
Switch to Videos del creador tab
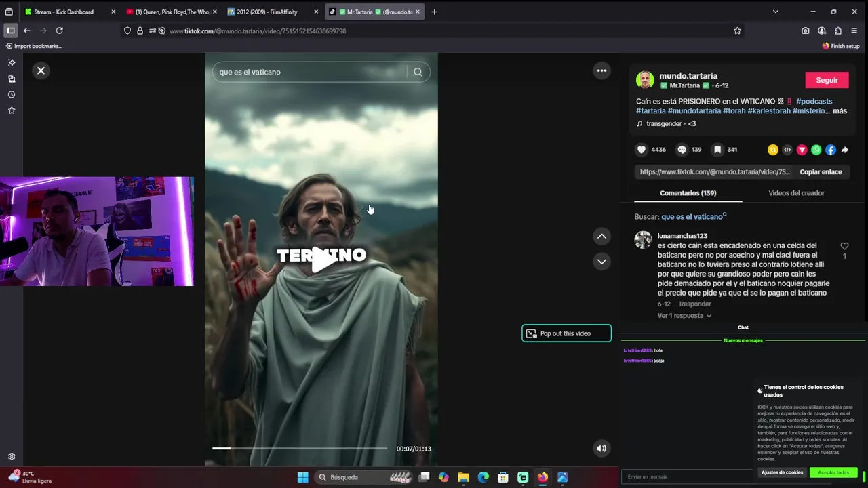point(796,193)
